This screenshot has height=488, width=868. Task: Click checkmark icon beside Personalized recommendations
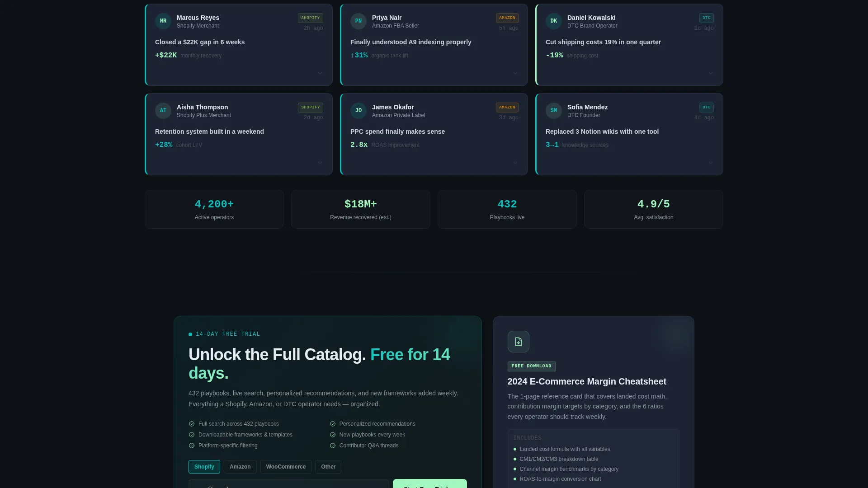pyautogui.click(x=333, y=424)
